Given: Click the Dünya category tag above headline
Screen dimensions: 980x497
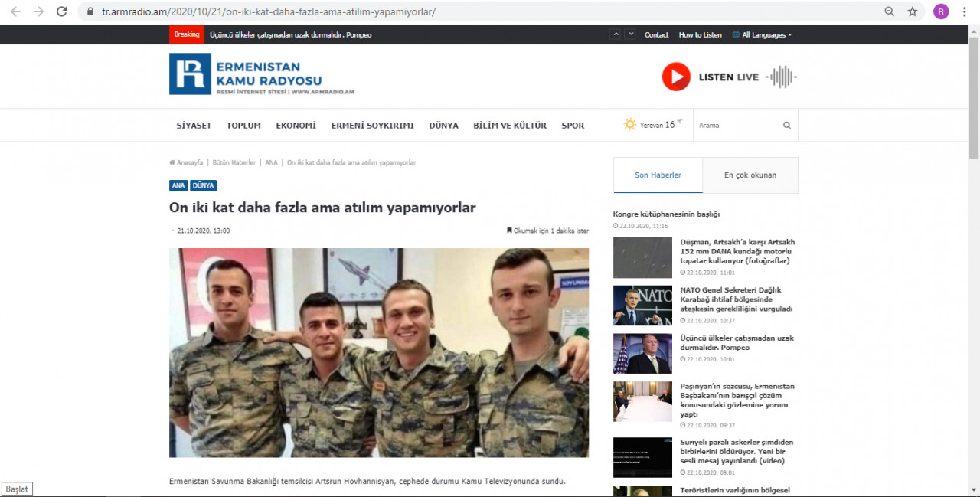Looking at the screenshot, I should (203, 186).
